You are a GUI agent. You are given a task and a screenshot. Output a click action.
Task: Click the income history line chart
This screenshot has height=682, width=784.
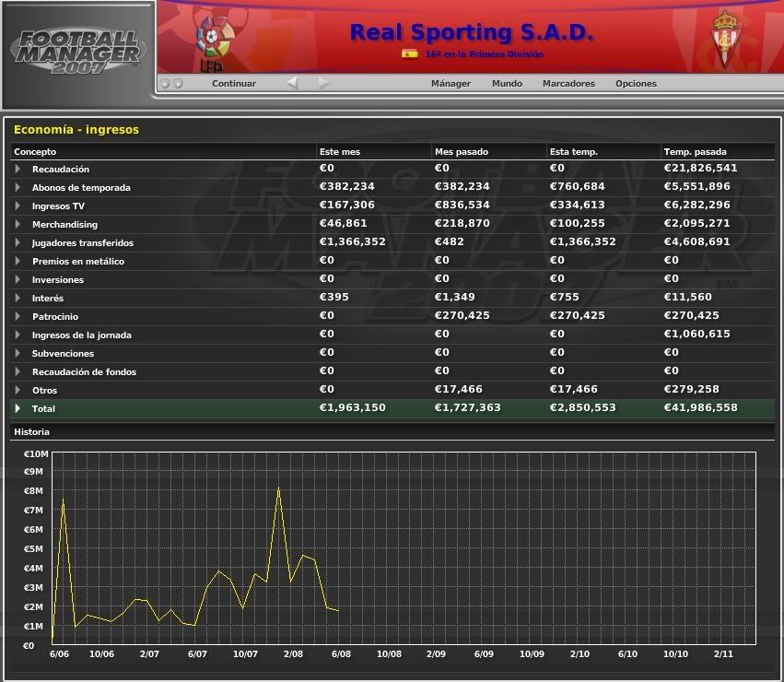(404, 548)
